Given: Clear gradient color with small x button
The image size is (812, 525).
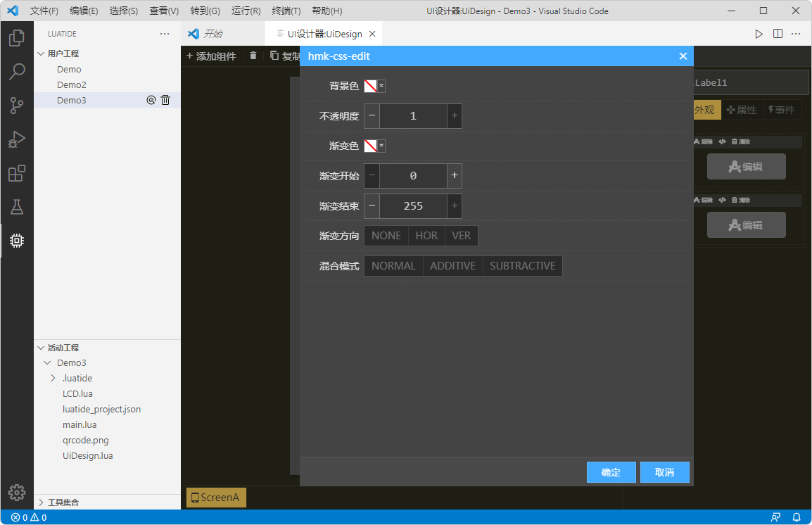Looking at the screenshot, I should point(381,146).
